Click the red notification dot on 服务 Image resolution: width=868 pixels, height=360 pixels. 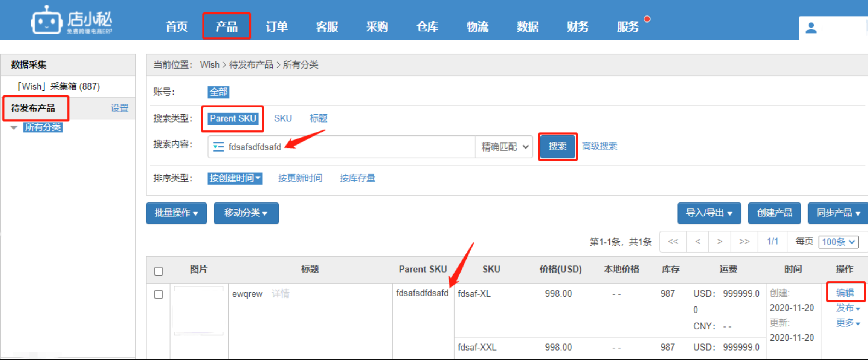[647, 19]
